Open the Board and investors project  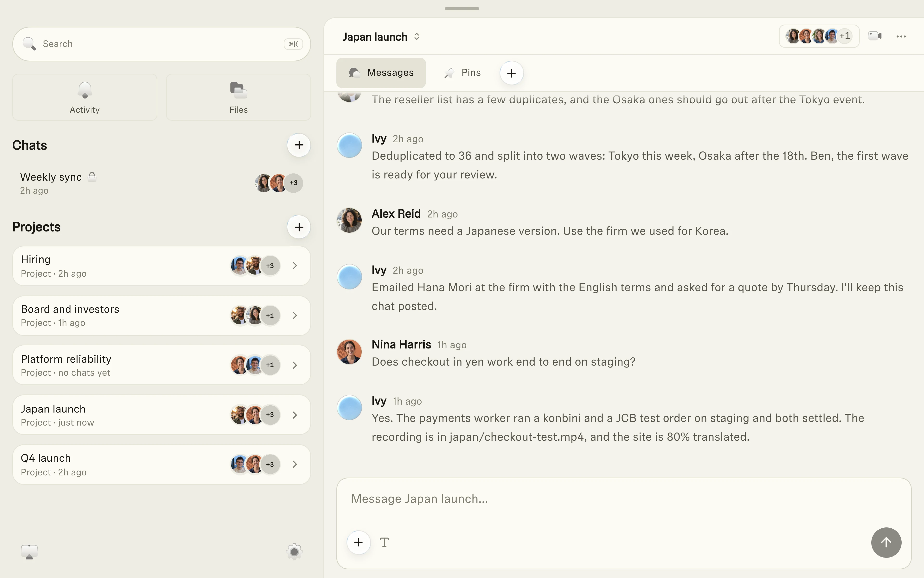point(161,315)
